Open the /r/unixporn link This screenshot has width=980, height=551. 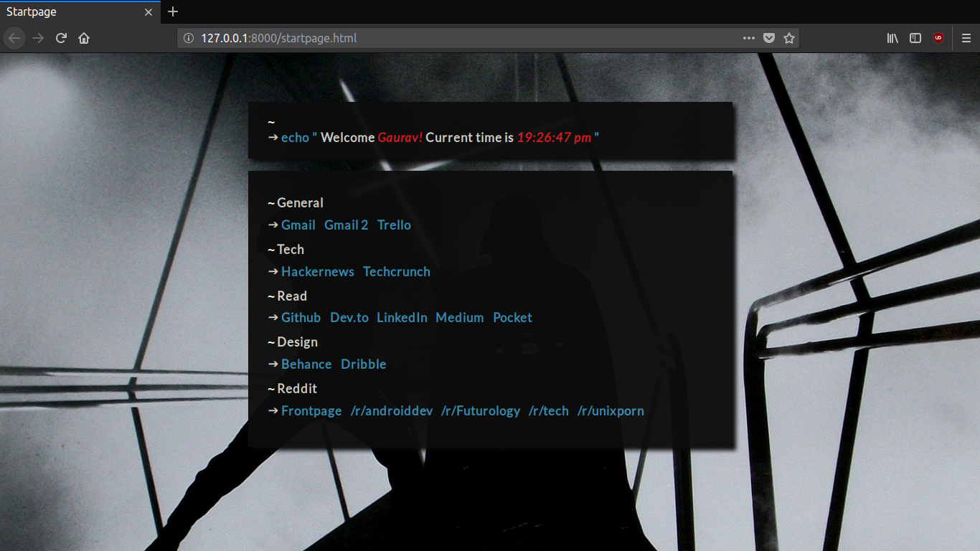tap(611, 410)
